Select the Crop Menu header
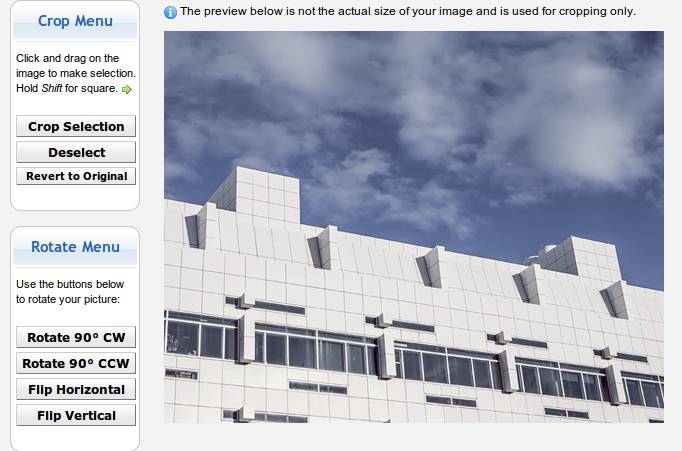 coord(75,21)
